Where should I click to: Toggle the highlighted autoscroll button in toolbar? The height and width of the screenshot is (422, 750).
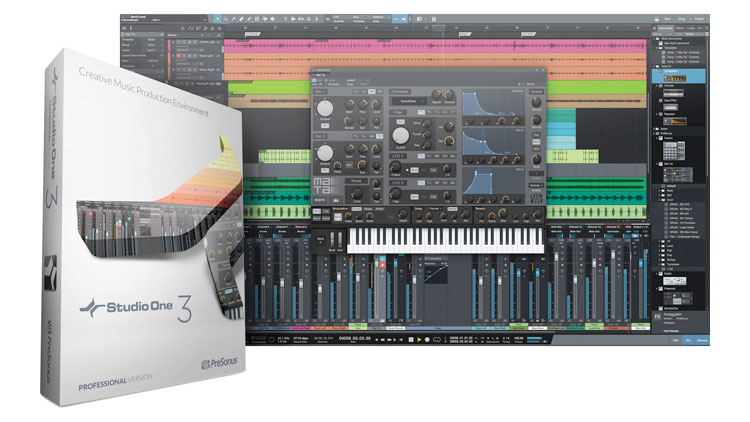pos(396,19)
